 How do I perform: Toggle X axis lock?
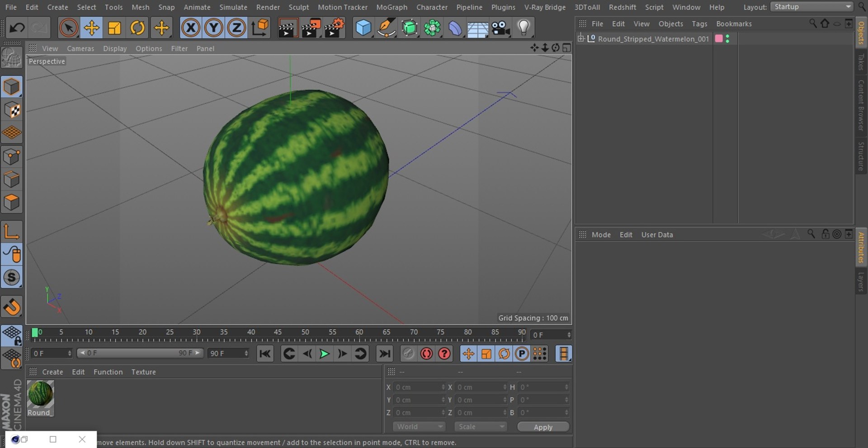tap(191, 28)
